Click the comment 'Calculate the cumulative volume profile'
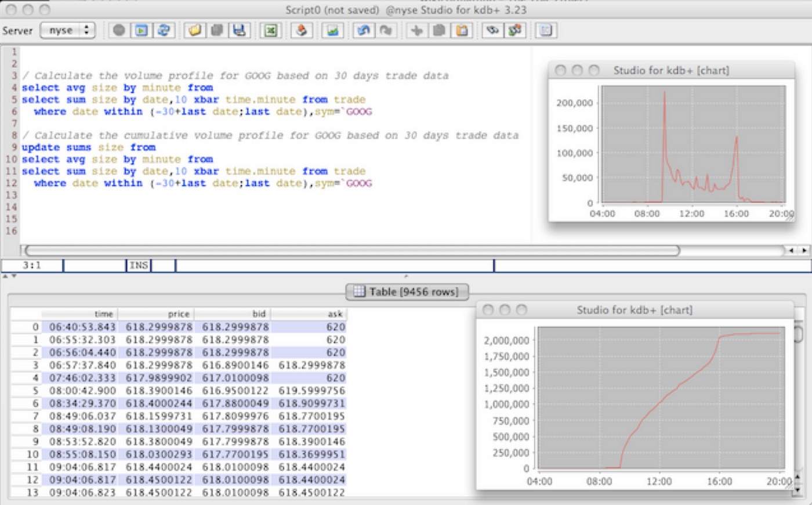 (x=270, y=135)
